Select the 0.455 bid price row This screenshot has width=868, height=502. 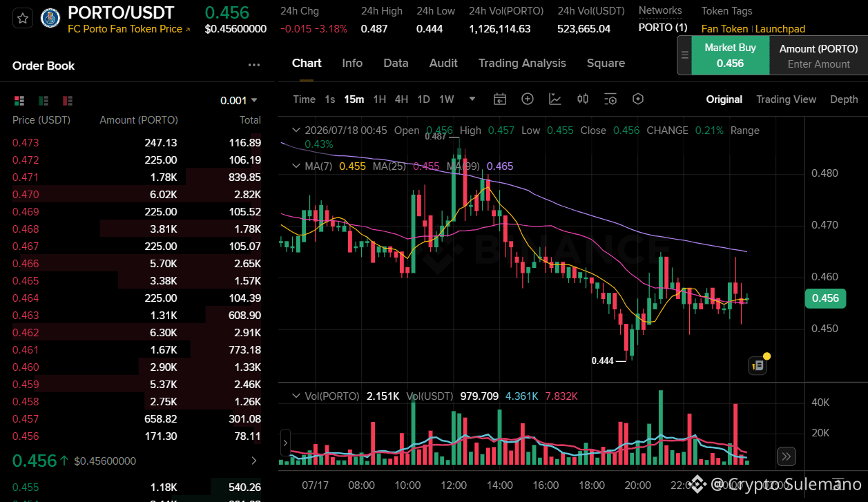[x=137, y=487]
